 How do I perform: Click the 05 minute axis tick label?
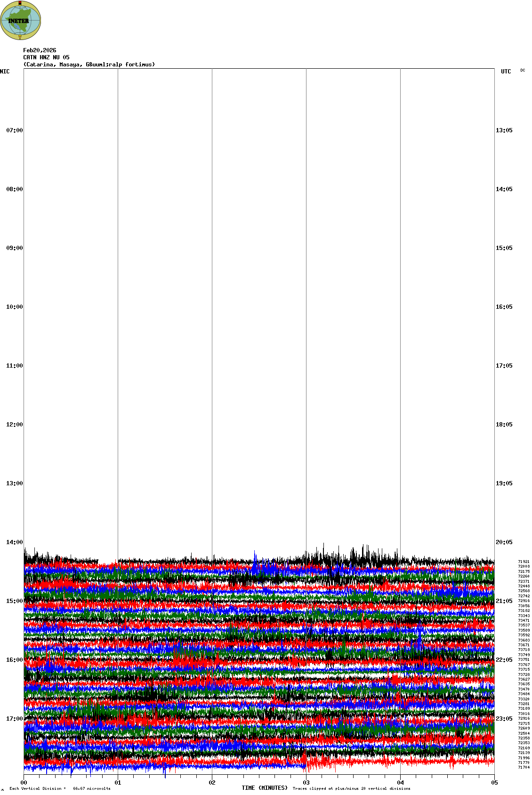494,783
